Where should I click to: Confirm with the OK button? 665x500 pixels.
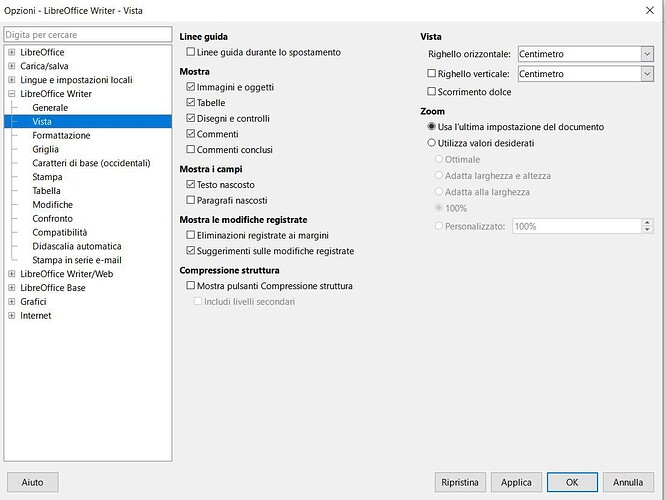[x=572, y=482]
